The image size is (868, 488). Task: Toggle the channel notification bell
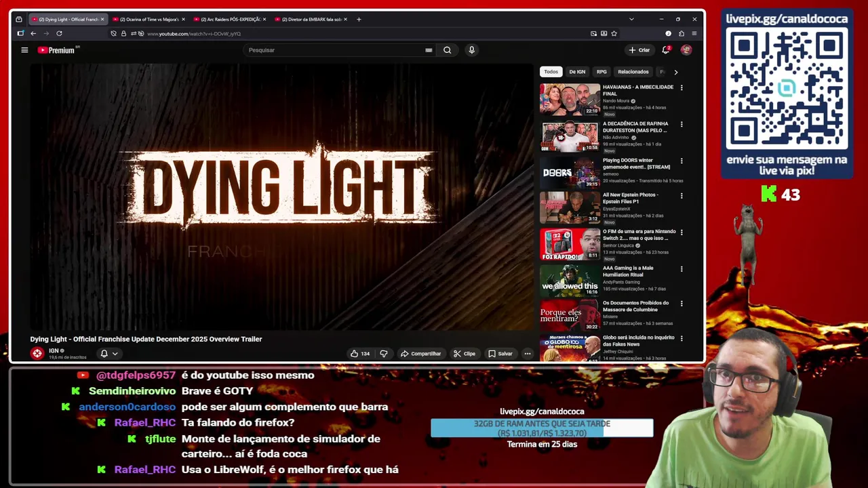click(104, 353)
